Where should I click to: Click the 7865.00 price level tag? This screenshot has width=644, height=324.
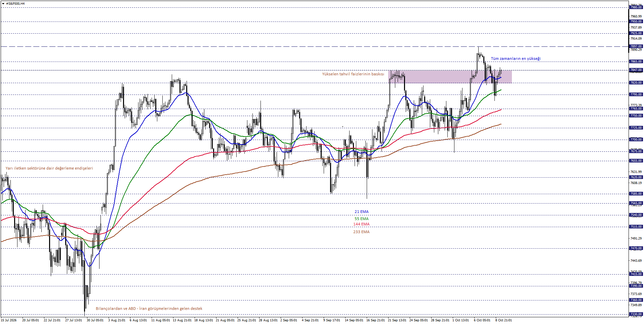(x=636, y=62)
